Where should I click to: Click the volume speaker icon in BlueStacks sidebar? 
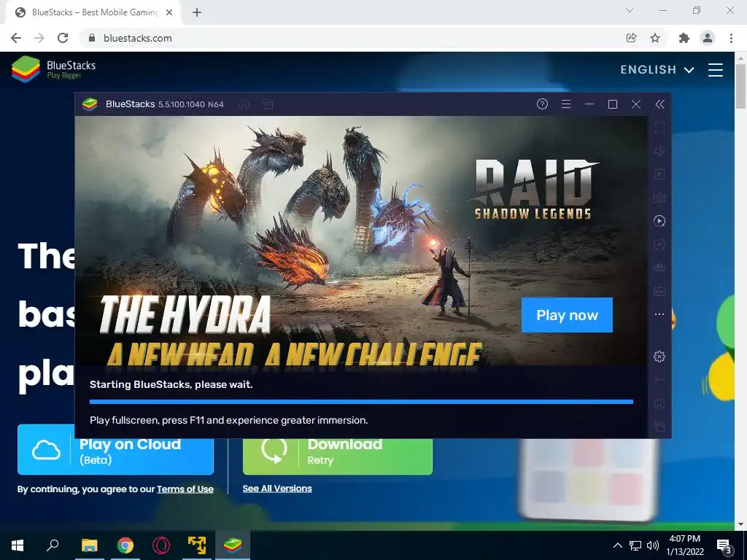click(x=659, y=151)
